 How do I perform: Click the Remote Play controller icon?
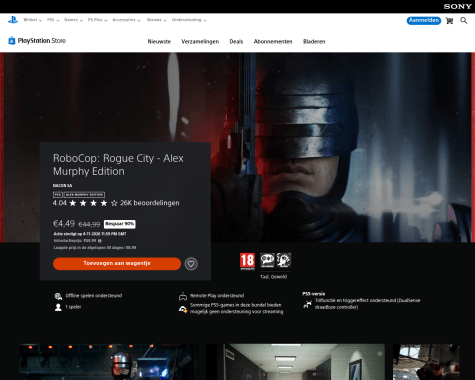(x=183, y=296)
